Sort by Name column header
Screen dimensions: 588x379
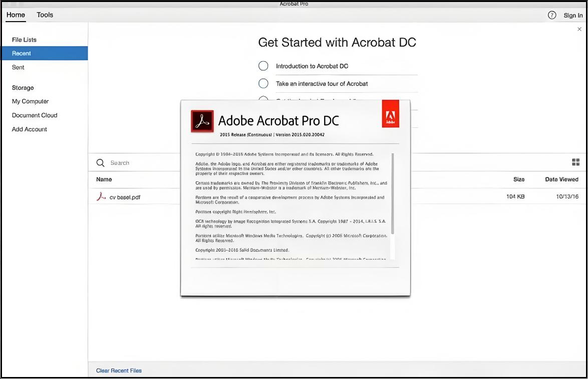point(104,179)
